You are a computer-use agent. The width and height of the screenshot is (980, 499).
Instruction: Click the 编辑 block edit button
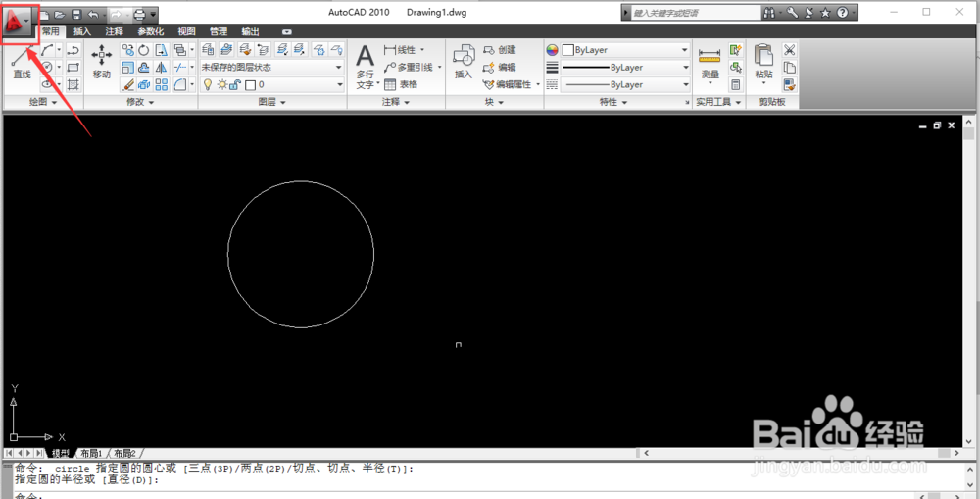(500, 67)
